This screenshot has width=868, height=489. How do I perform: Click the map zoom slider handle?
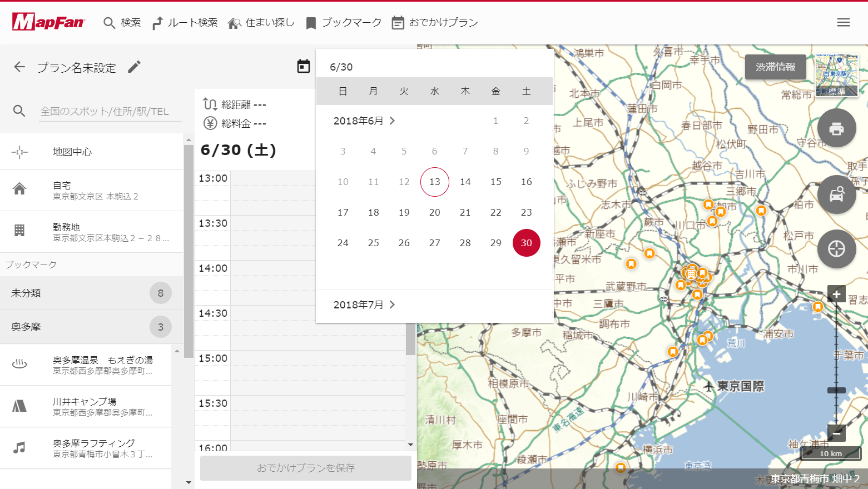tap(836, 391)
